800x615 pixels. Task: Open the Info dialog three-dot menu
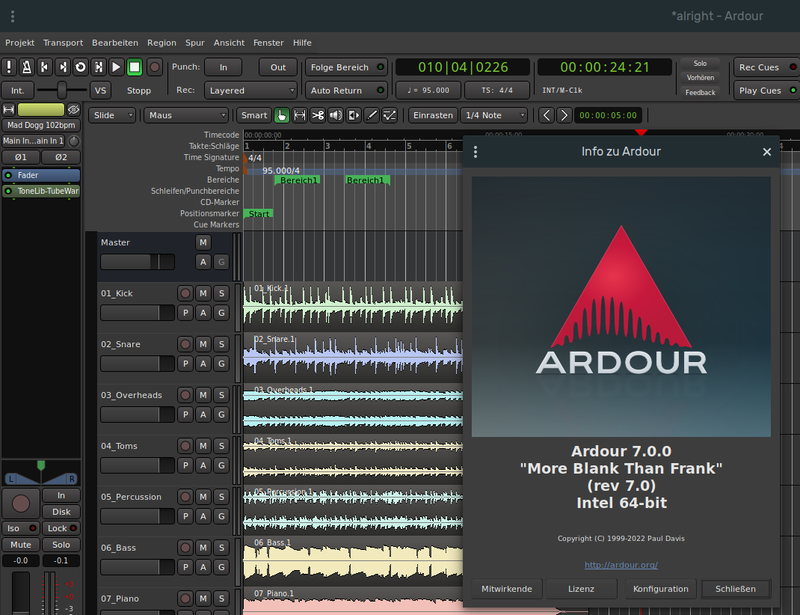476,152
